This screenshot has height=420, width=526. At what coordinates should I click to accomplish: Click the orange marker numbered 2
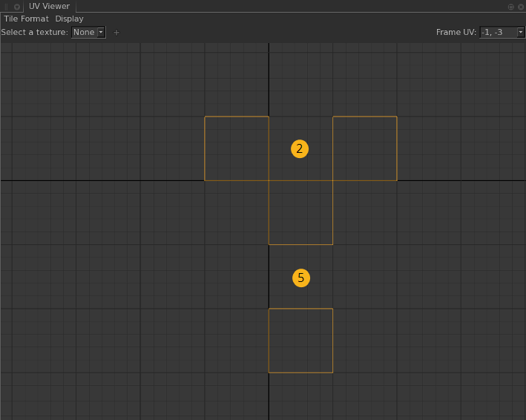300,149
